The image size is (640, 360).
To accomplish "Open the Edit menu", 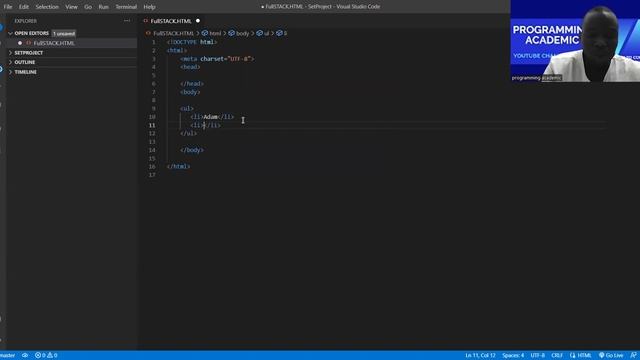I will 24,7.
